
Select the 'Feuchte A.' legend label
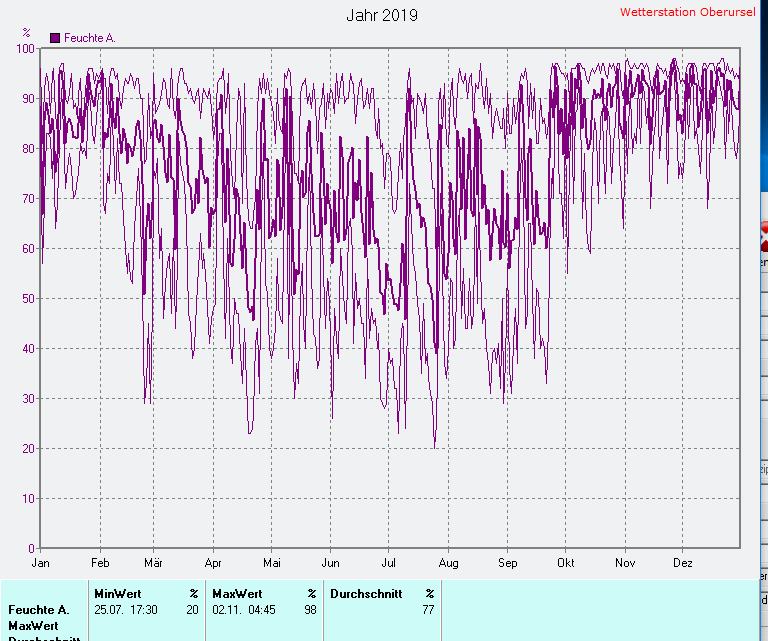(x=90, y=38)
